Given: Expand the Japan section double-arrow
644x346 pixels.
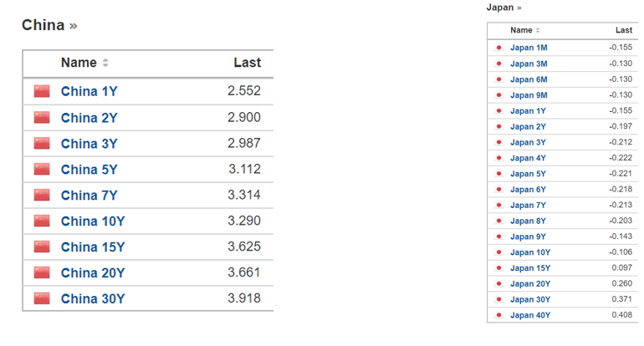Looking at the screenshot, I should [x=519, y=8].
